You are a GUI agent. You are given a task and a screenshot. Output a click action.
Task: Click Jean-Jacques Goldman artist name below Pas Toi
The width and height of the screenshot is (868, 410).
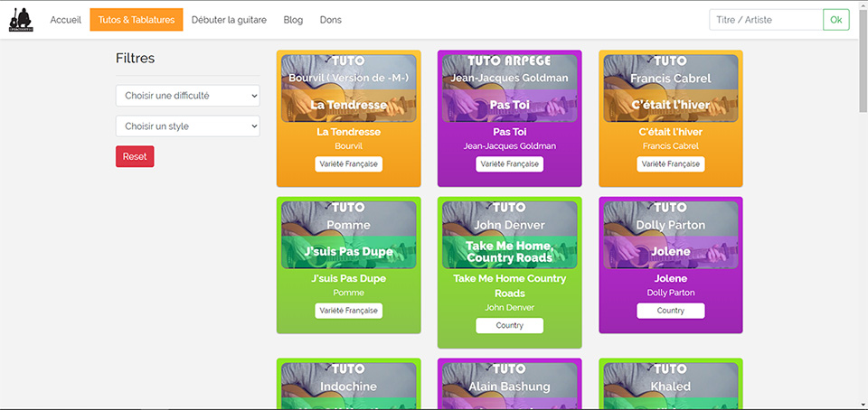pyautogui.click(x=509, y=146)
